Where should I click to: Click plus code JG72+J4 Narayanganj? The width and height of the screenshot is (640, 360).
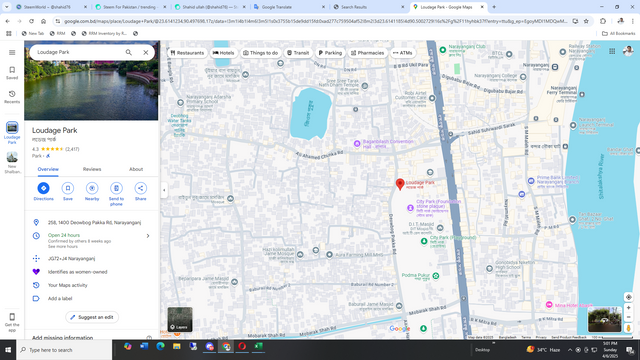click(x=71, y=258)
